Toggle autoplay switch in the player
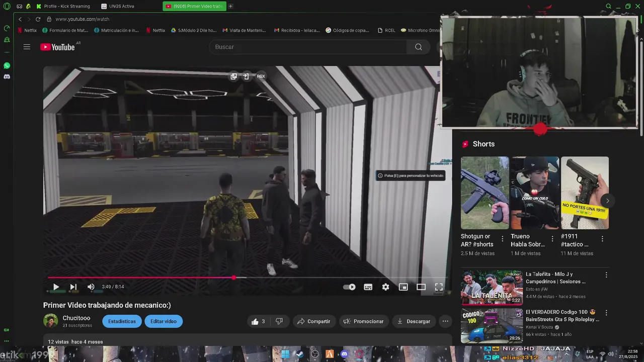This screenshot has height=362, width=644. tap(349, 287)
